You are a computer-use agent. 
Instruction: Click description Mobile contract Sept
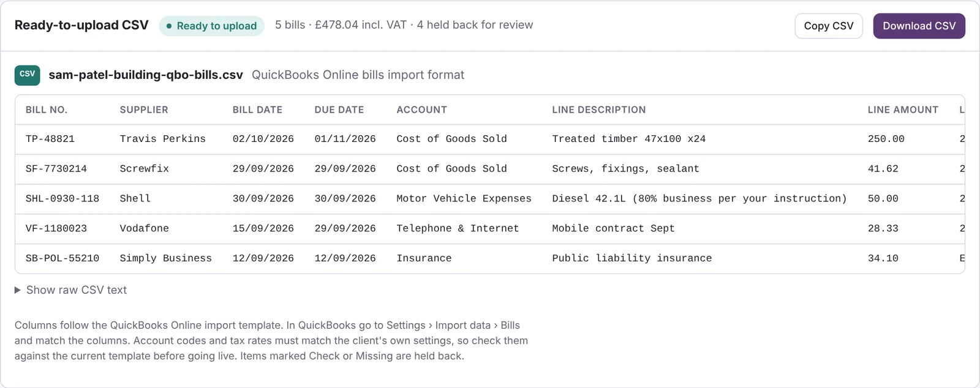coord(614,228)
